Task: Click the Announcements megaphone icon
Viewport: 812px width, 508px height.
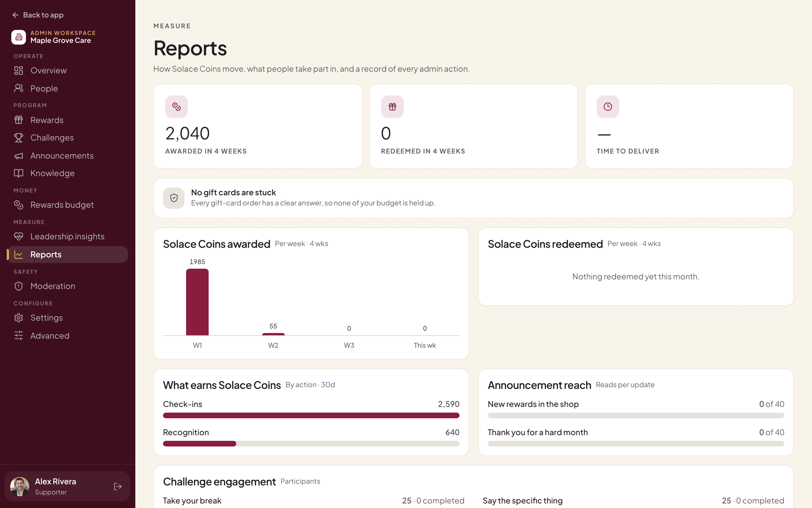Action: [x=18, y=156]
